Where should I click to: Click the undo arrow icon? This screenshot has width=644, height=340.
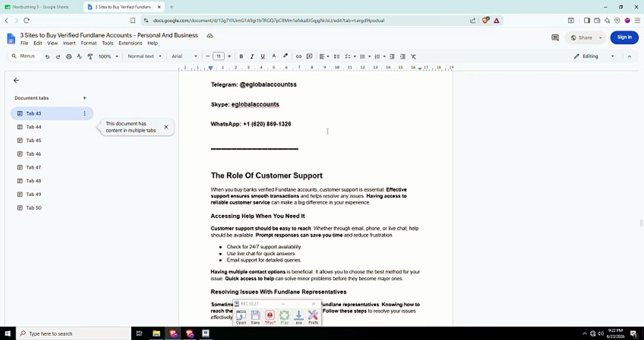pyautogui.click(x=47, y=56)
